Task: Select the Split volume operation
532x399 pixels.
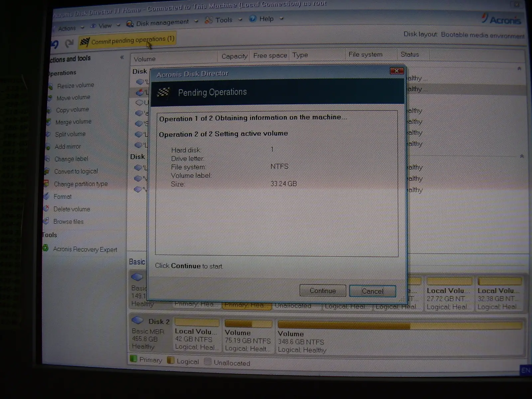Action: click(70, 134)
